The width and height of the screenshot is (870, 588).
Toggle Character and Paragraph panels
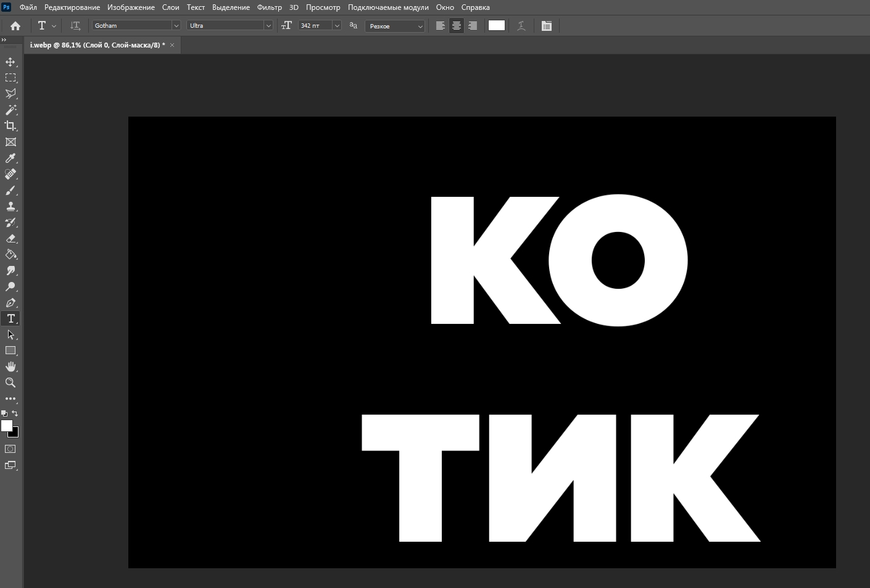(547, 26)
